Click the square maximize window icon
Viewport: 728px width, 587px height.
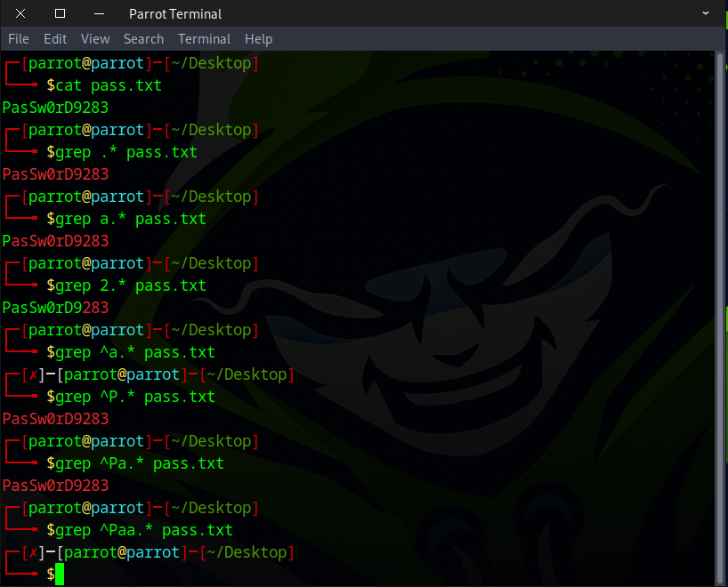pos(60,13)
